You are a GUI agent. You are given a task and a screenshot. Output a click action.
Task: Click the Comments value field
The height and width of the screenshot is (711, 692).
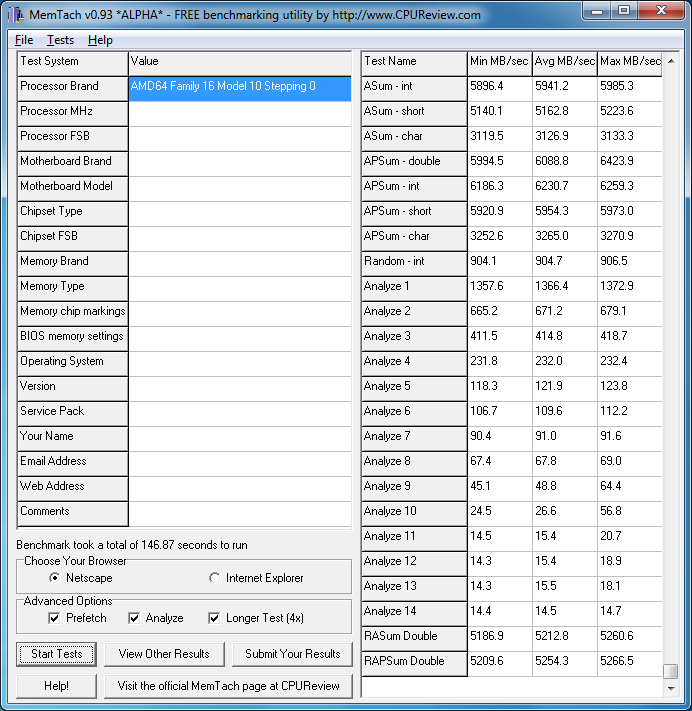240,514
